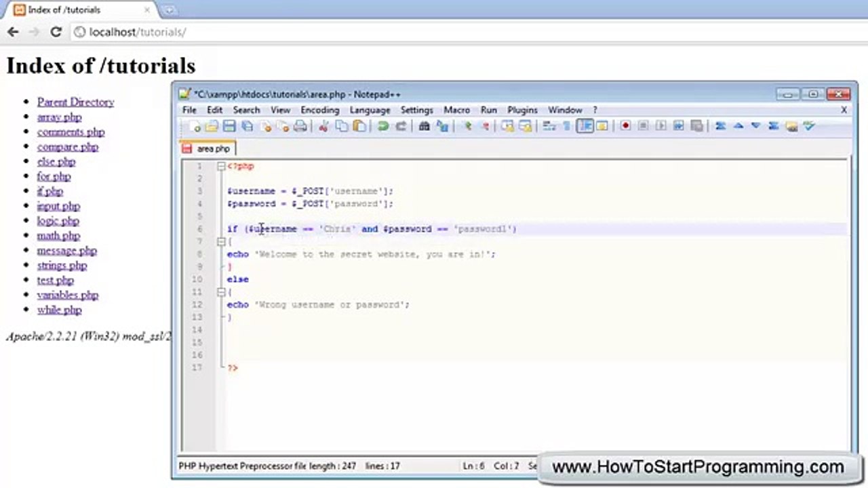Open the array.php link

pos(59,117)
